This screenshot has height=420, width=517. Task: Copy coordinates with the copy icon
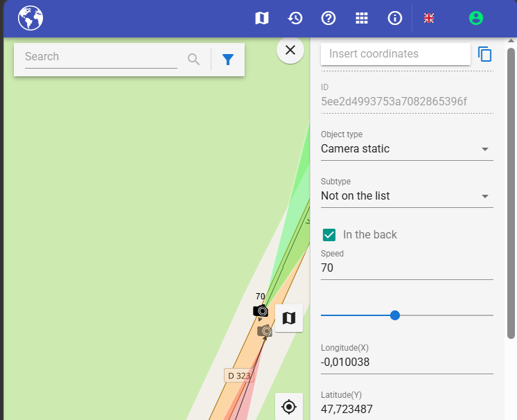(x=485, y=54)
